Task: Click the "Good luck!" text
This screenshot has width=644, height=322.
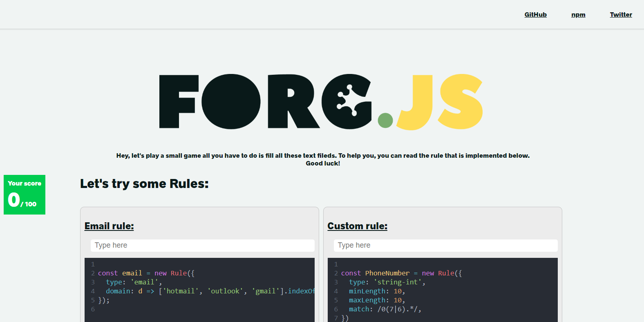Action: (323, 163)
